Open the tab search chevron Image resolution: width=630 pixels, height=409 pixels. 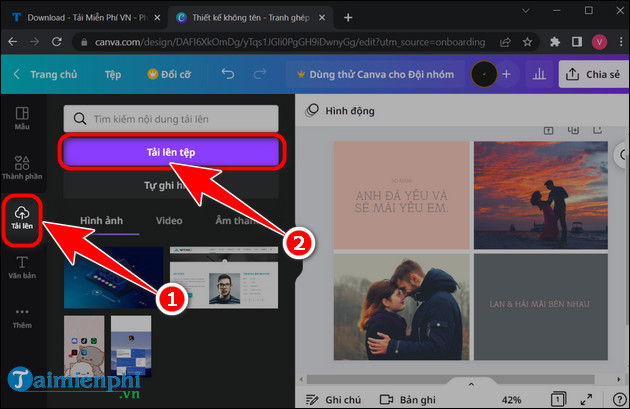[526, 11]
